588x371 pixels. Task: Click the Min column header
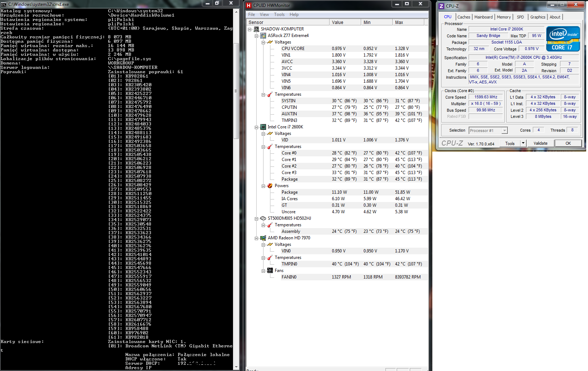[377, 22]
